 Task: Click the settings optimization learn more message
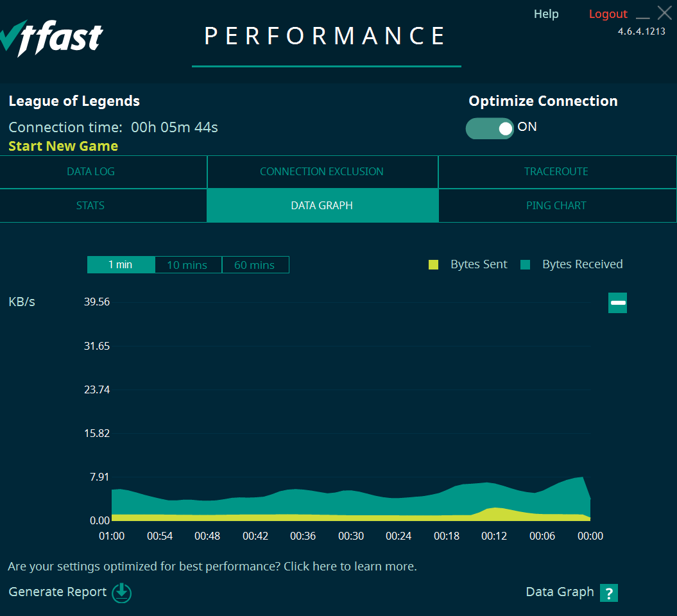tap(212, 567)
